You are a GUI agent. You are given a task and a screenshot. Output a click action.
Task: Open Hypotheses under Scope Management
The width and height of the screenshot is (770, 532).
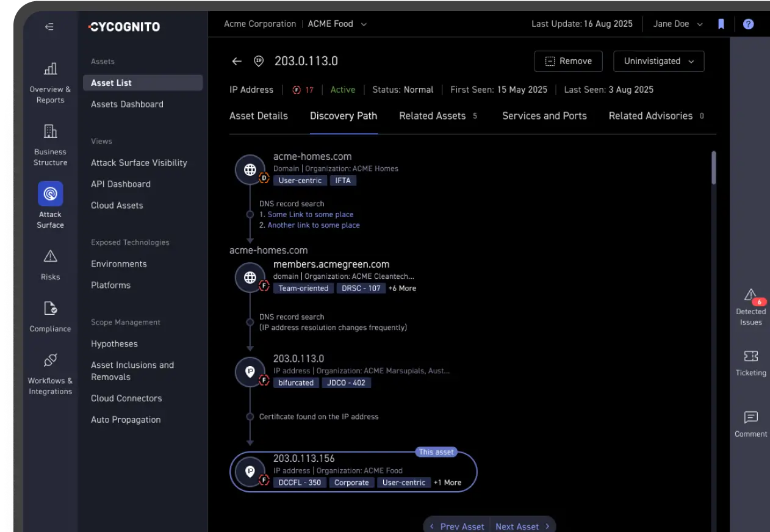115,344
